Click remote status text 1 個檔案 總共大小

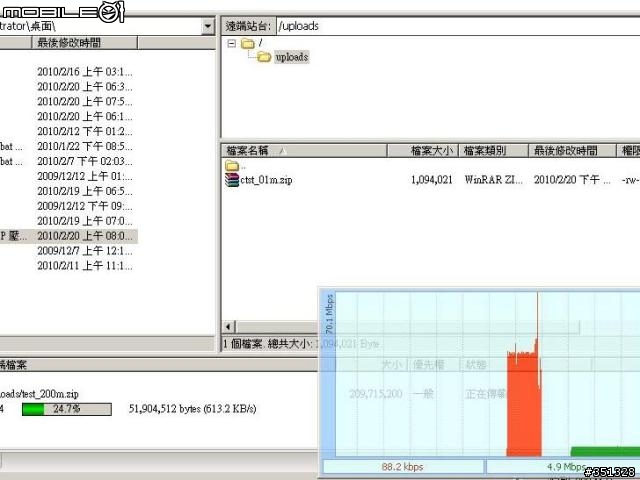(269, 344)
